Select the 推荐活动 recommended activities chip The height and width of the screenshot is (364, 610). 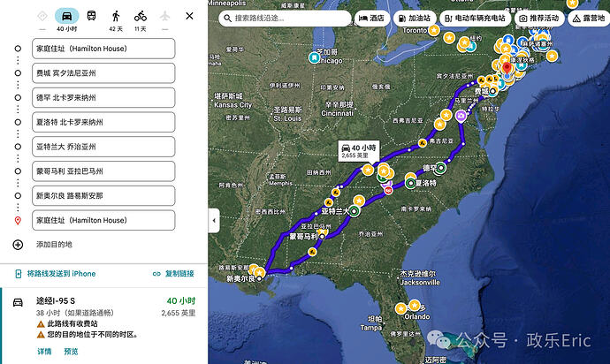tap(538, 18)
